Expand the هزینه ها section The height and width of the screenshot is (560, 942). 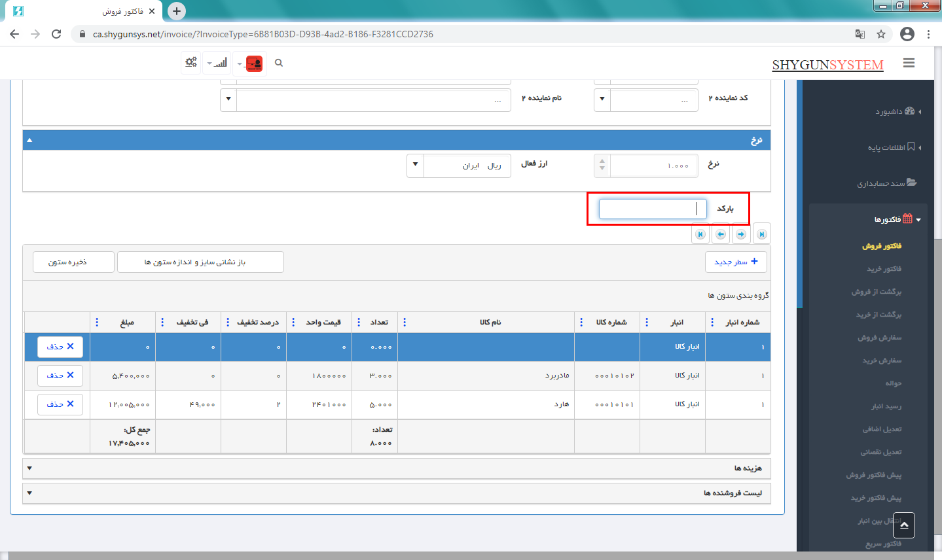coord(29,468)
